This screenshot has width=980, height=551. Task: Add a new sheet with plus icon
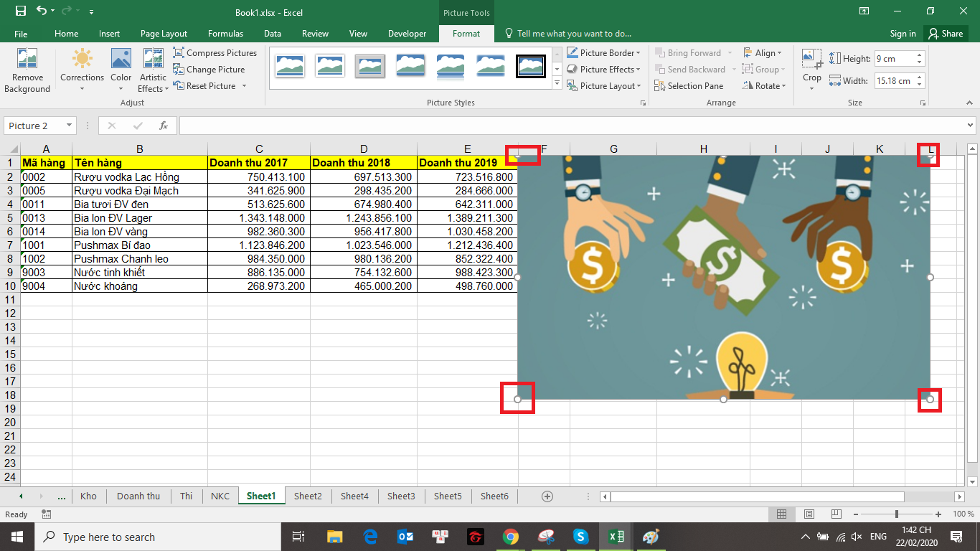[x=547, y=496]
